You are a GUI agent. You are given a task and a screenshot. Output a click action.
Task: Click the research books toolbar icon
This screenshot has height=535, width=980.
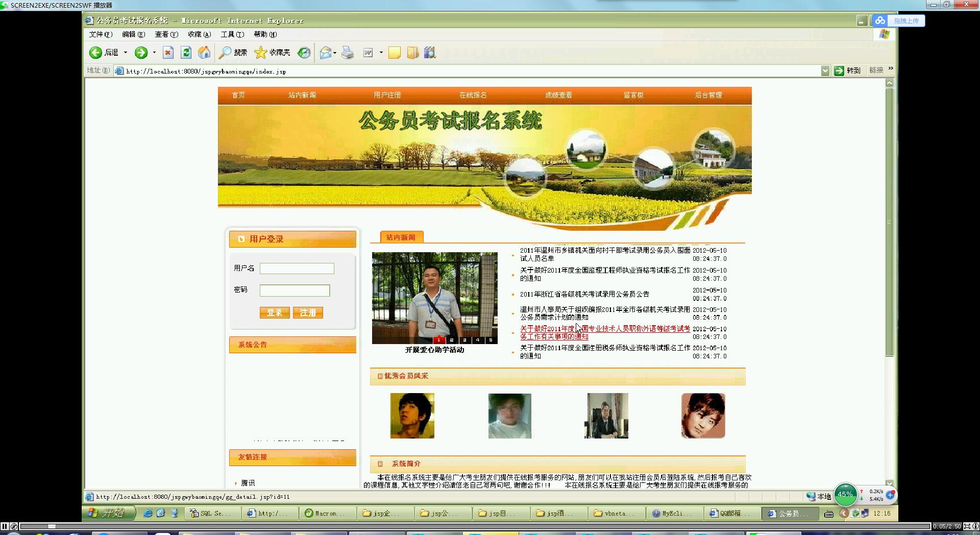coord(430,53)
